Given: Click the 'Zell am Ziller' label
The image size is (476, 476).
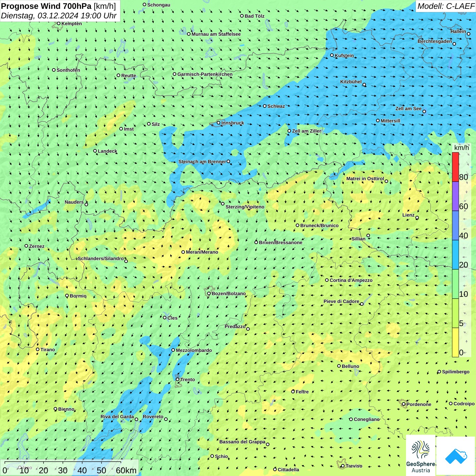Looking at the screenshot, I should click(x=307, y=131).
